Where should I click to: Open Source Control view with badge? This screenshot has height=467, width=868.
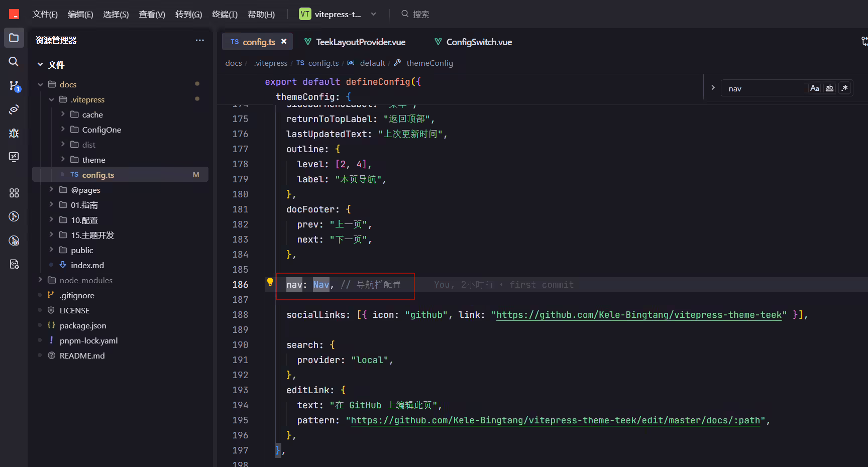pos(14,86)
